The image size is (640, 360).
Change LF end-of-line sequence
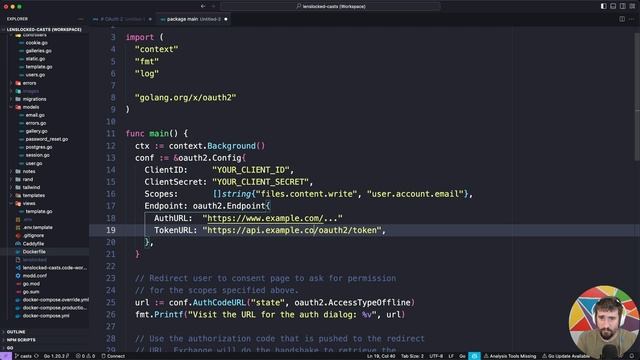point(451,356)
